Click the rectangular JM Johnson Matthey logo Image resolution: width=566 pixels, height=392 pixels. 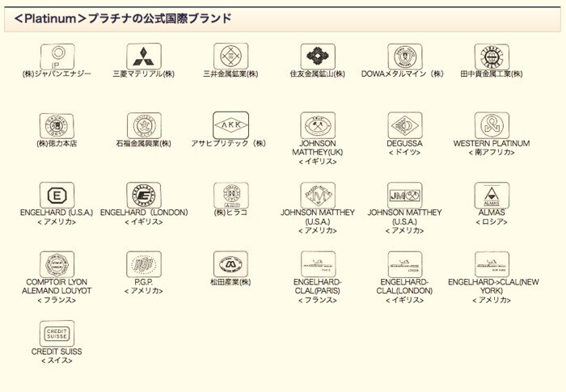pos(404,196)
